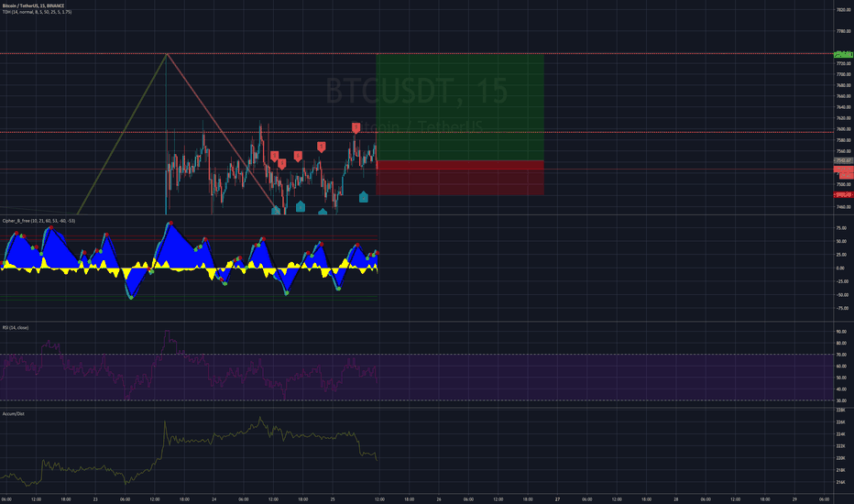
Task: Select the yellow rising trend line
Action: 122,134
